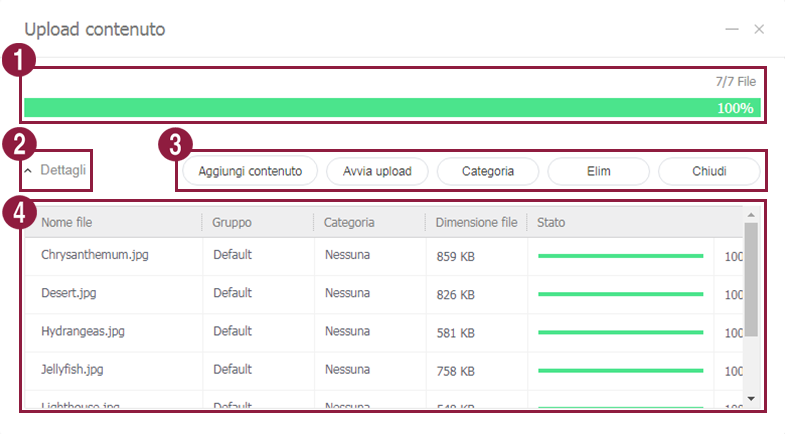Click the scroll up arrow in file list

tap(751, 213)
